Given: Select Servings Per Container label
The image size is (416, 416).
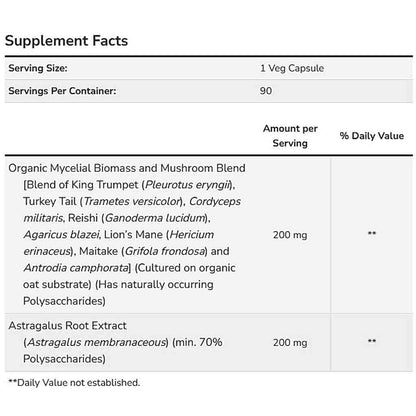Looking at the screenshot, I should click(62, 91).
